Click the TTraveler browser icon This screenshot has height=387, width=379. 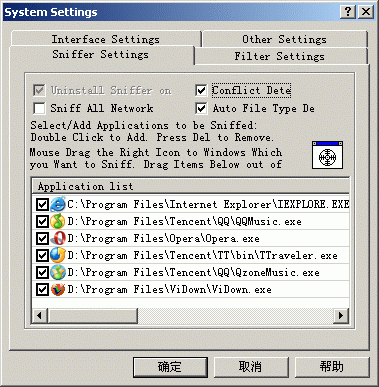tap(58, 255)
